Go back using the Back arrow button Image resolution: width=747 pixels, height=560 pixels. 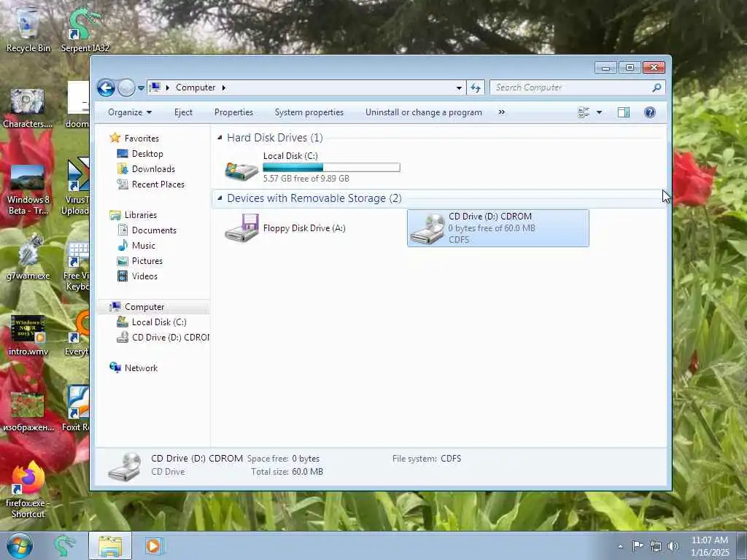tap(107, 87)
